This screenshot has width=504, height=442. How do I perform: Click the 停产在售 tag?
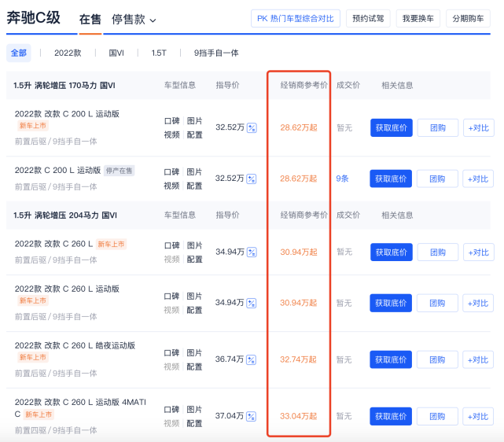pyautogui.click(x=120, y=171)
